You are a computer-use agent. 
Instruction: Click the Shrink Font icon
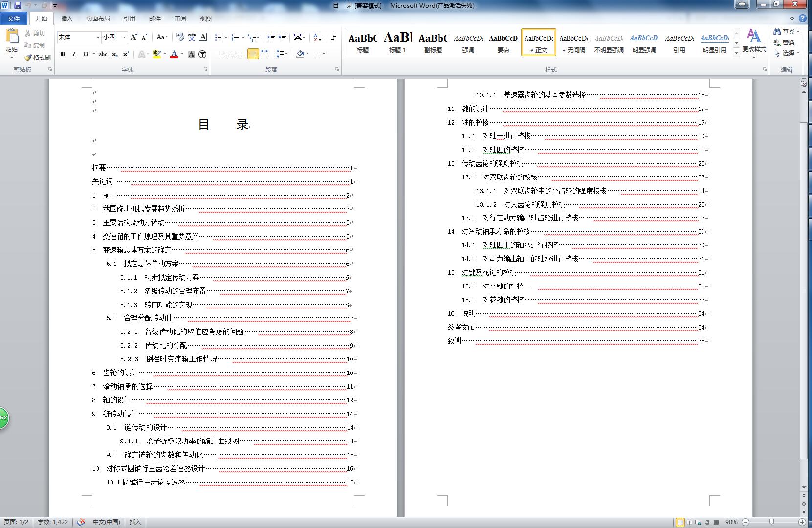click(x=145, y=37)
